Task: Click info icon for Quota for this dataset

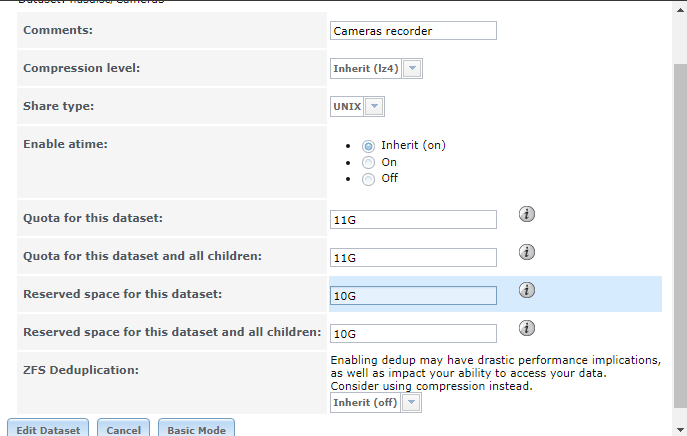Action: (x=527, y=214)
